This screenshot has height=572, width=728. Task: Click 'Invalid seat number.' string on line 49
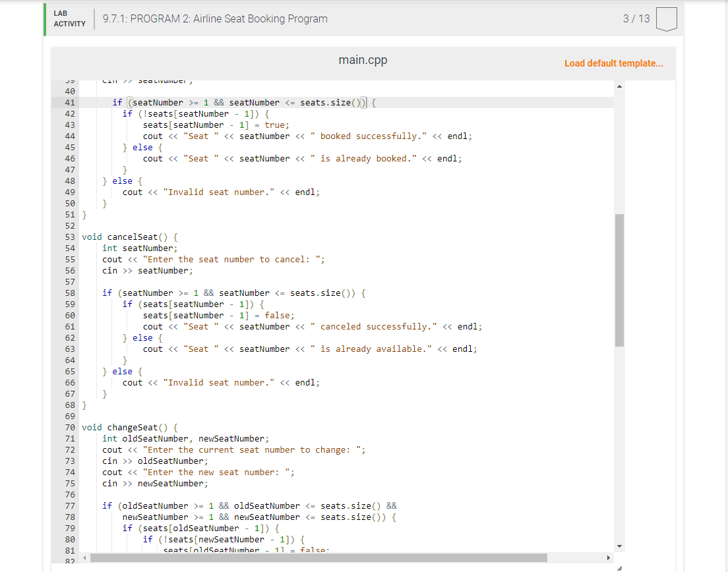click(x=219, y=192)
